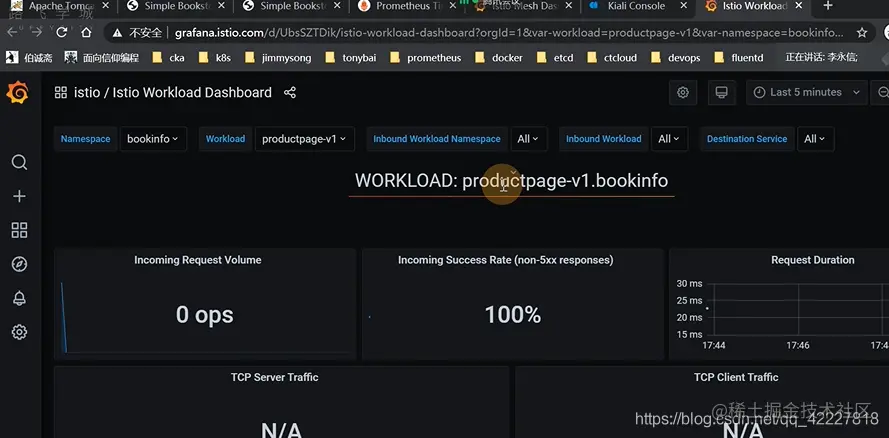The width and height of the screenshot is (889, 438).
Task: Click the Destination Service variable label
Action: click(747, 139)
